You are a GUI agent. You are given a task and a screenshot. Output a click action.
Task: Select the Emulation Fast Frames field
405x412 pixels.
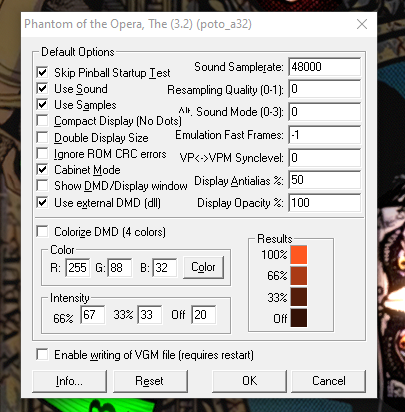[324, 135]
